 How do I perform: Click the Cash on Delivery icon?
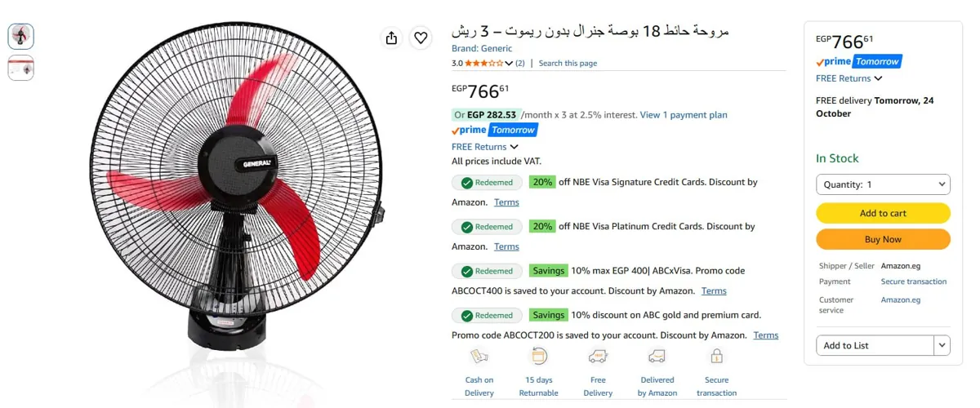click(479, 357)
